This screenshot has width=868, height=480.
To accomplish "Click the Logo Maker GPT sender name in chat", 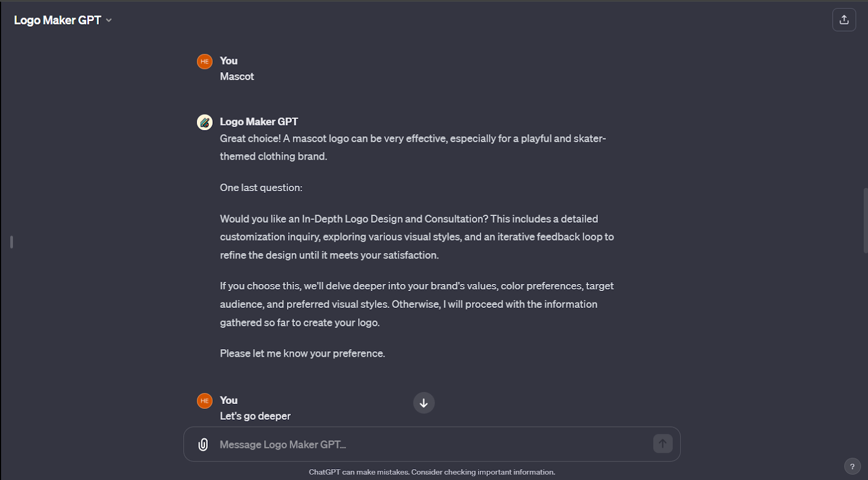I will tap(259, 122).
